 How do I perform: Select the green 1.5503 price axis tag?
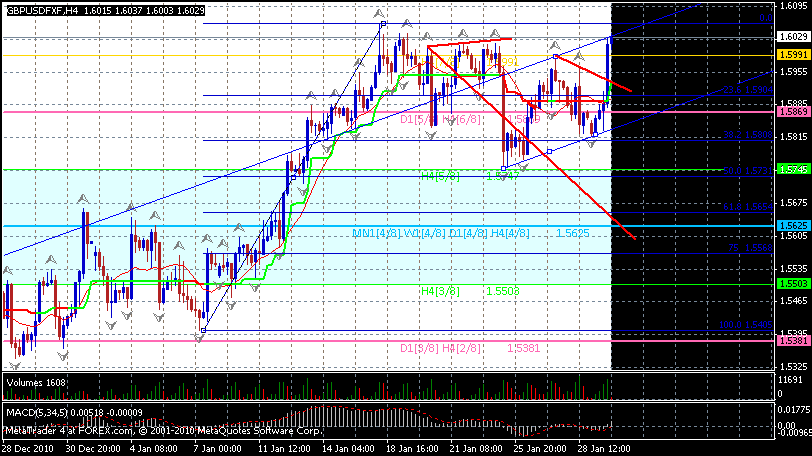point(793,284)
